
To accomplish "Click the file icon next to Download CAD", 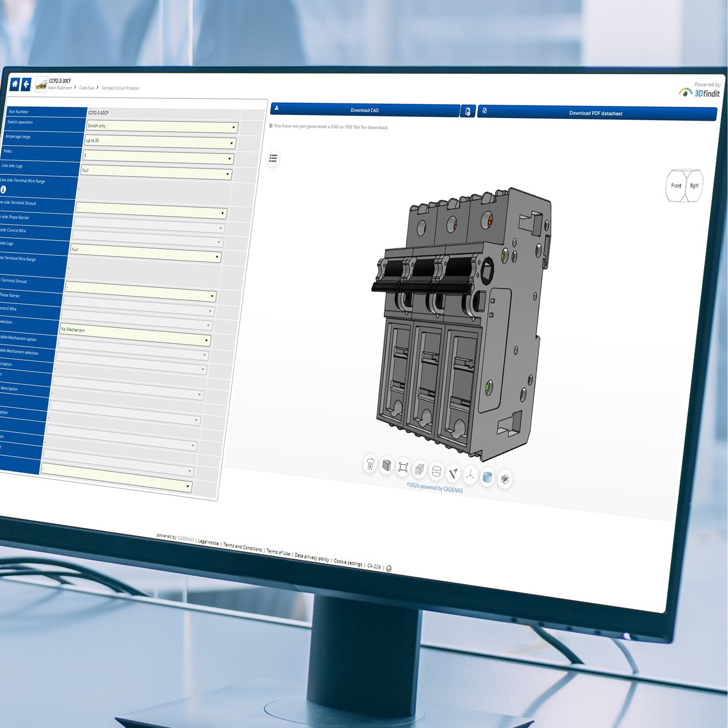I will (x=468, y=112).
